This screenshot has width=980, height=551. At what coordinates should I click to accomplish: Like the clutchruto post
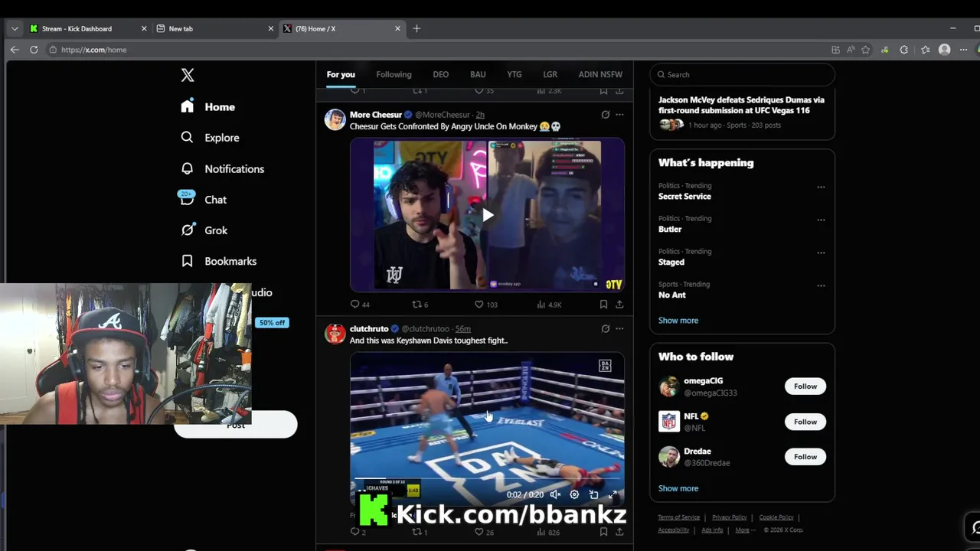pos(485,532)
